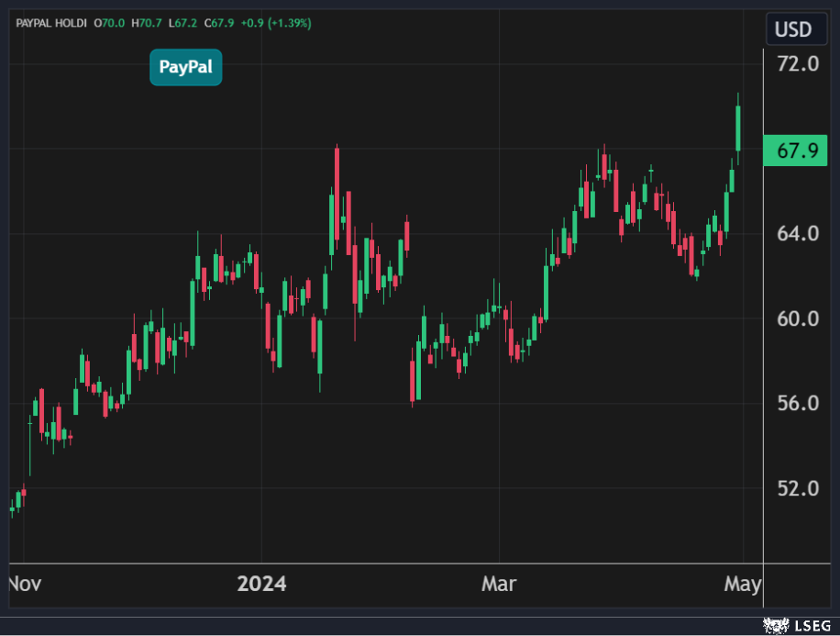Click the LSEG crest logo icon
Image resolution: width=840 pixels, height=636 pixels.
point(775,625)
